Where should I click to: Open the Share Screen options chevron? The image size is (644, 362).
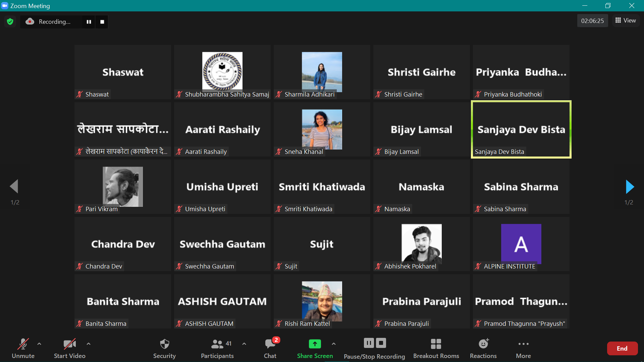(334, 344)
